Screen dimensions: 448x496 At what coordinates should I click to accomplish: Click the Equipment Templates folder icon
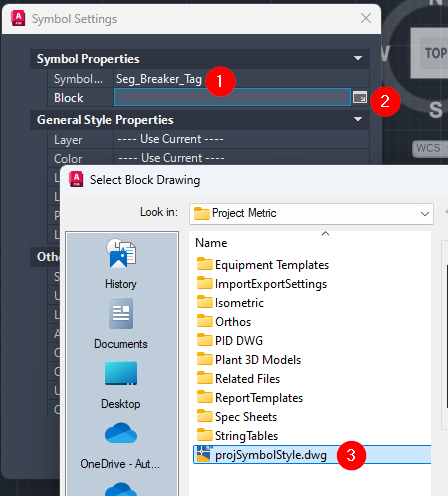tap(205, 264)
